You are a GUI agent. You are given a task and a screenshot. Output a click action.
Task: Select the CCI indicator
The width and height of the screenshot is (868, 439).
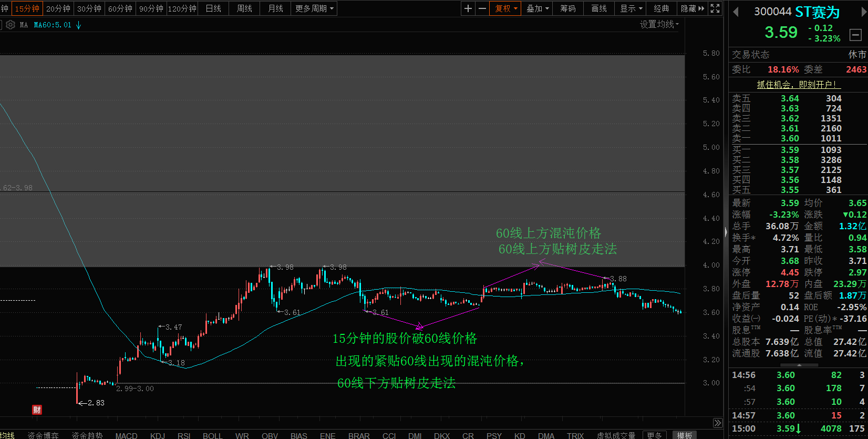[389, 435]
